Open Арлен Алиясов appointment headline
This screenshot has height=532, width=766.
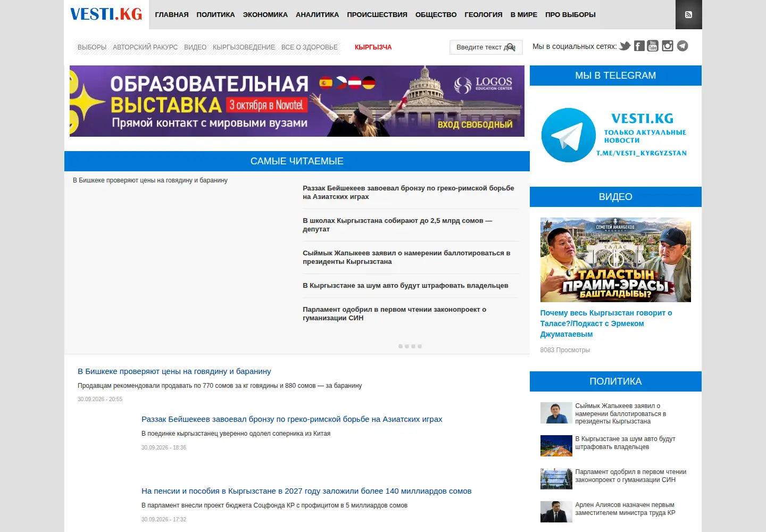tap(625, 509)
